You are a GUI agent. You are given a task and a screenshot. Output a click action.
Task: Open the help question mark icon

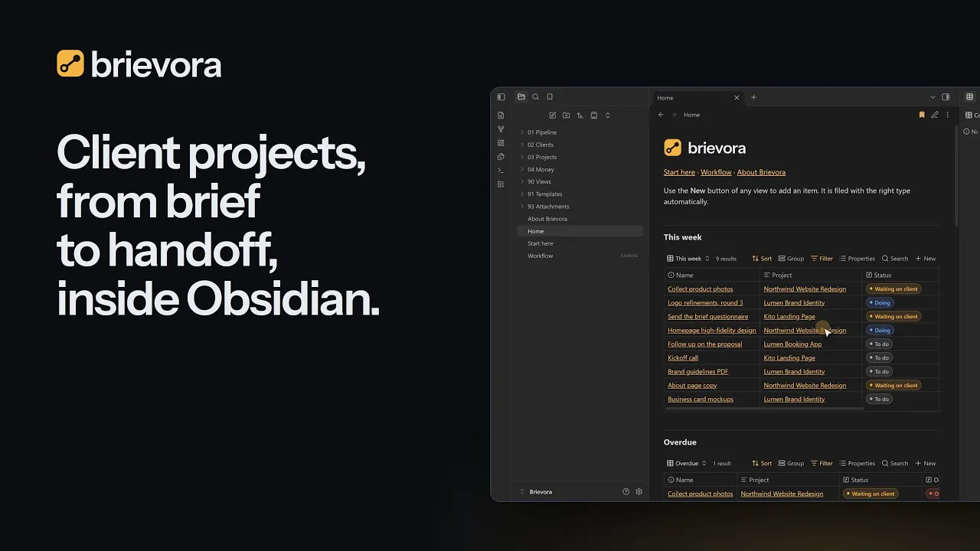coord(626,492)
